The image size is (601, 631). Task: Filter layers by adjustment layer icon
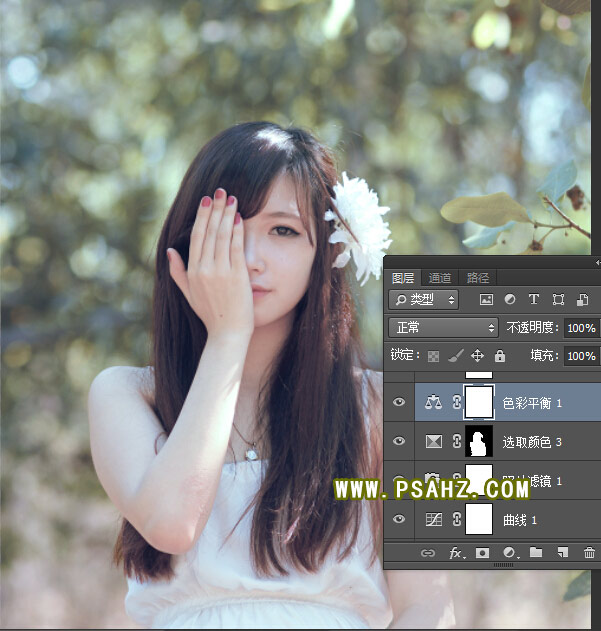click(x=510, y=299)
